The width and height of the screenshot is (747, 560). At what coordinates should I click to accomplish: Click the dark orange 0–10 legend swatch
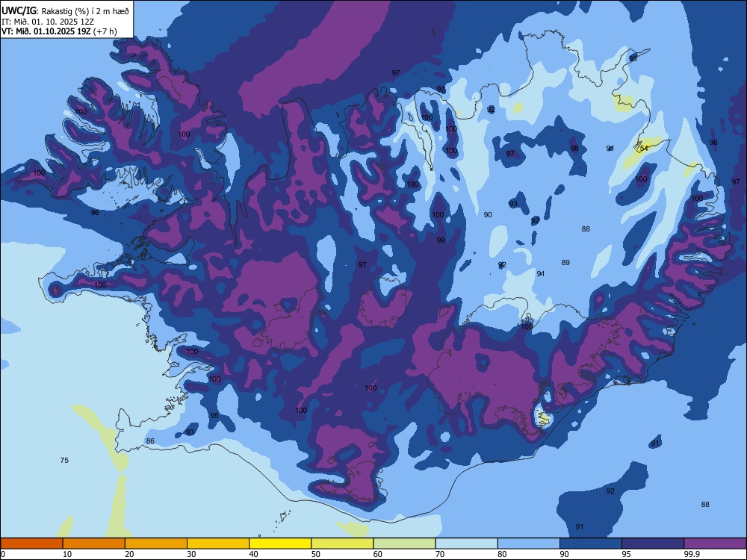[x=31, y=544]
